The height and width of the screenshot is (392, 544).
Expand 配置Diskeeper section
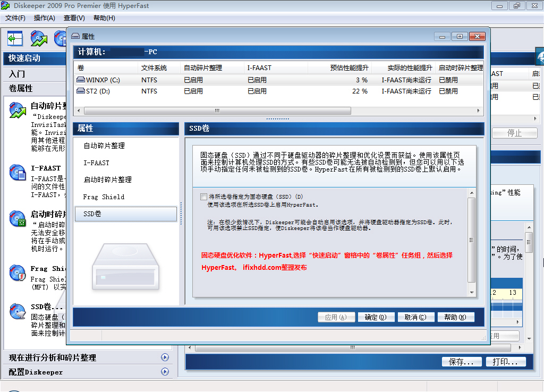pyautogui.click(x=165, y=372)
